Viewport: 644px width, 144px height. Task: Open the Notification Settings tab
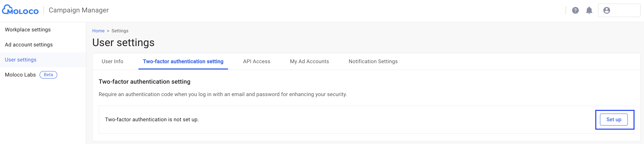pyautogui.click(x=373, y=61)
